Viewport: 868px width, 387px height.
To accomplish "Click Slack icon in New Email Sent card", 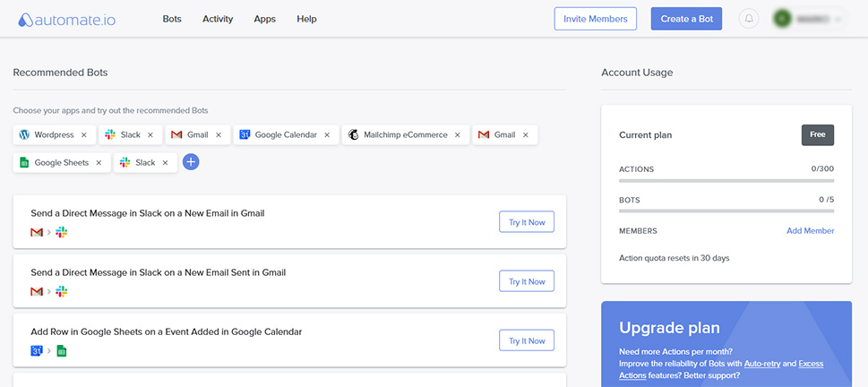I will tap(62, 292).
